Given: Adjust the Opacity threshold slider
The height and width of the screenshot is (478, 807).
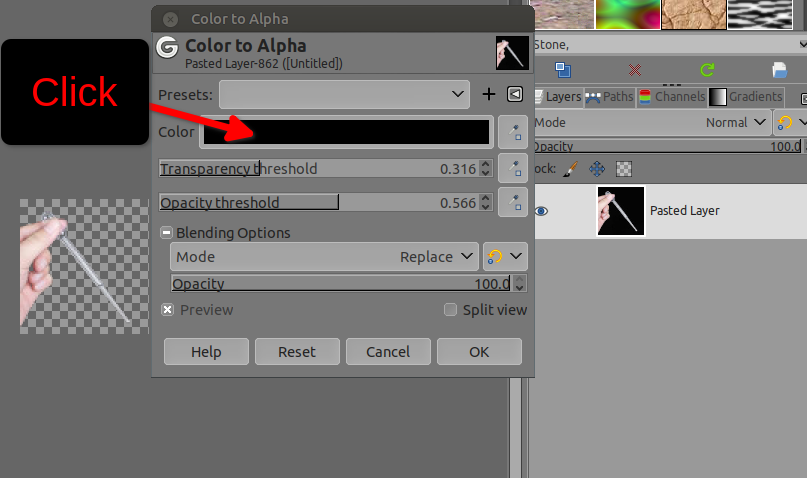Looking at the screenshot, I should click(x=319, y=202).
